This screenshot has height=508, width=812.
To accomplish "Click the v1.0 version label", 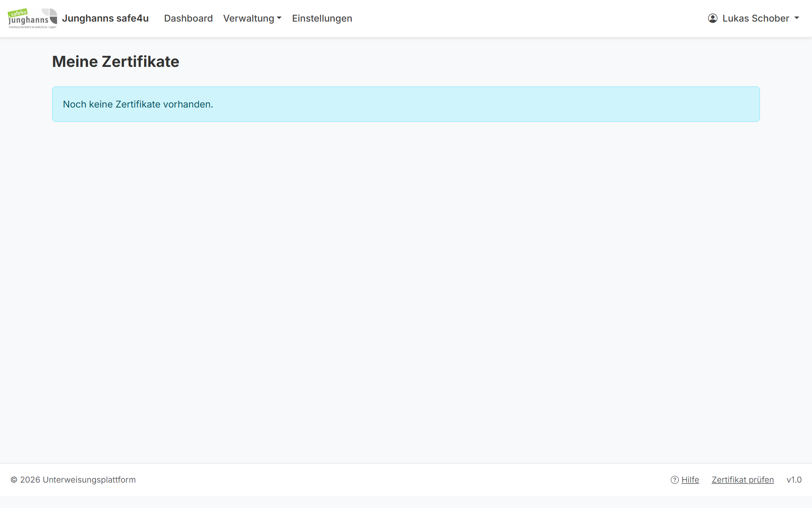I will point(794,480).
